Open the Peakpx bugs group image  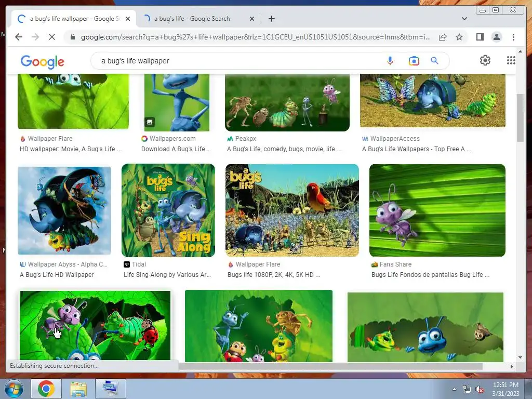[287, 103]
